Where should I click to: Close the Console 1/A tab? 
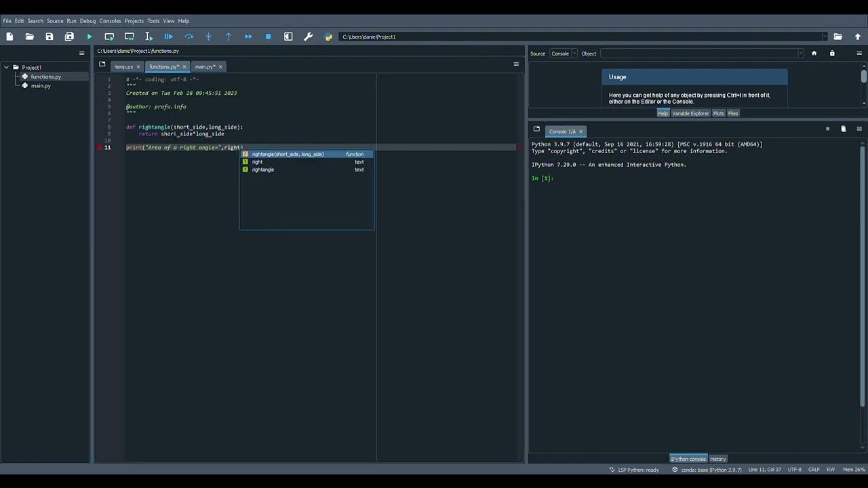point(580,131)
